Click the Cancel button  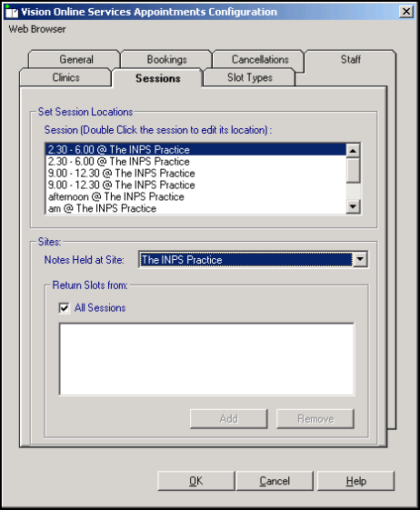(x=275, y=481)
